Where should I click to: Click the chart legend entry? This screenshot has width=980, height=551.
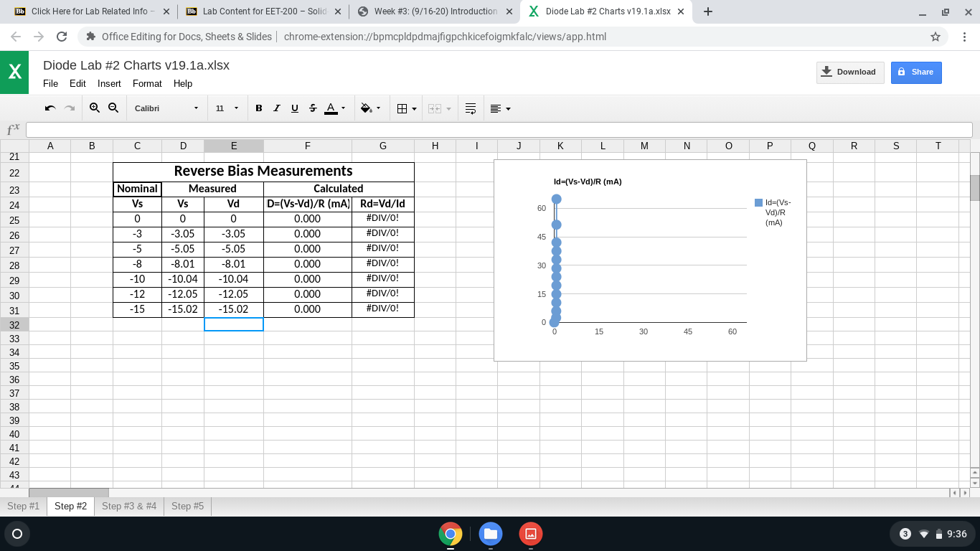tap(773, 212)
